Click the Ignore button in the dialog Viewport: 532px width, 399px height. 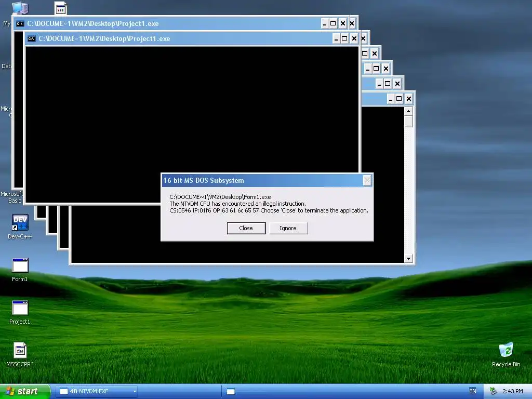(x=288, y=228)
